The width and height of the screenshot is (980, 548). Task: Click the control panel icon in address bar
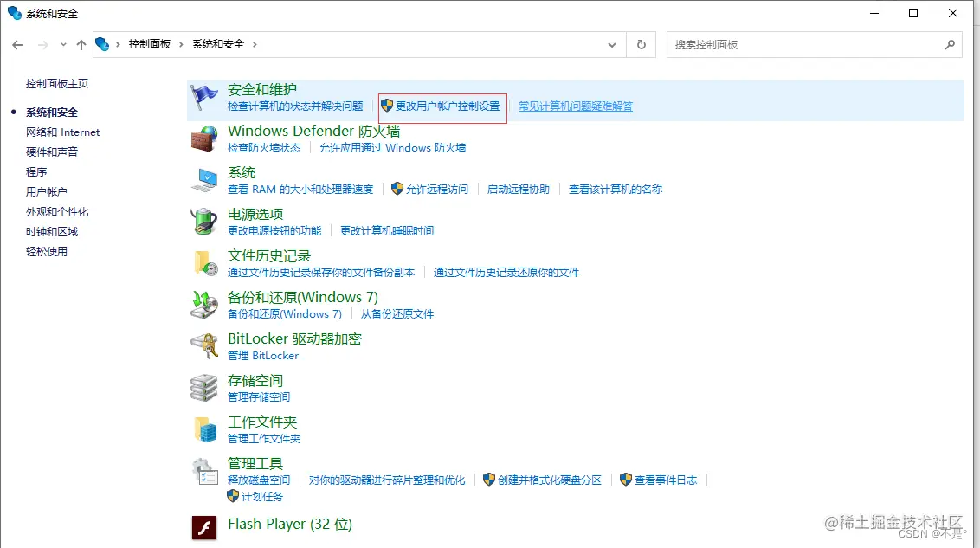(x=102, y=44)
